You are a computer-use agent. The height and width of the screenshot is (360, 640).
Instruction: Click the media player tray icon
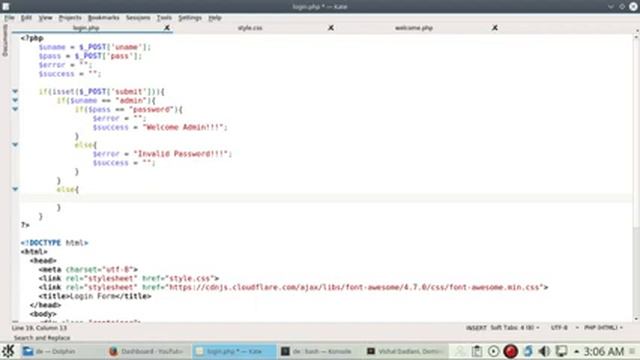tap(493, 351)
